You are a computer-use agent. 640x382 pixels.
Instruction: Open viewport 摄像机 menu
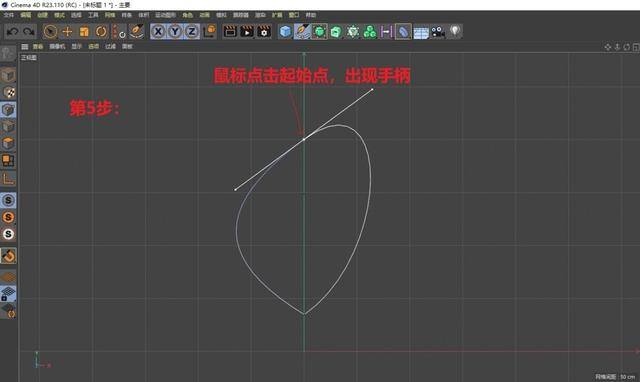click(57, 47)
